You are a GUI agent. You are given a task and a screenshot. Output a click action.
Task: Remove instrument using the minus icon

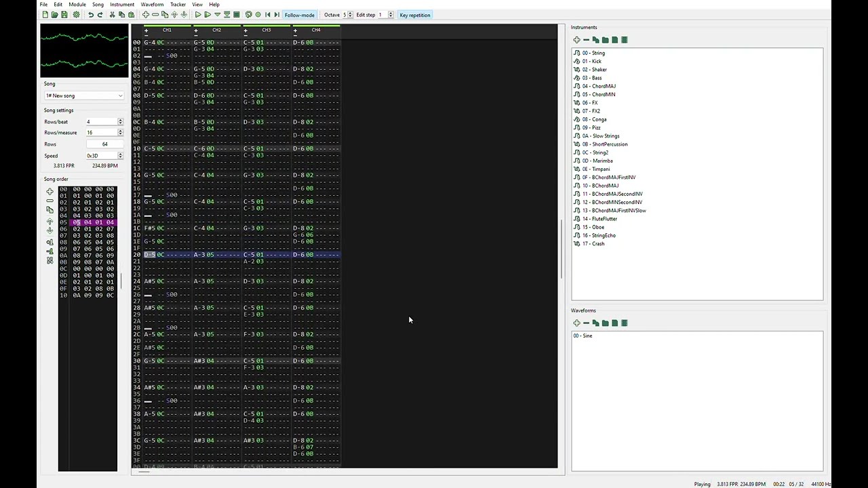[586, 40]
